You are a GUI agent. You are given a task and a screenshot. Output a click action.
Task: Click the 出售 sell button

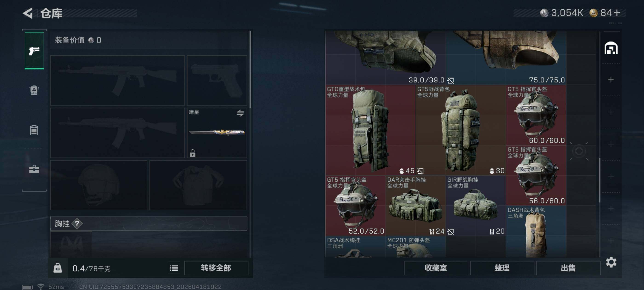click(568, 268)
